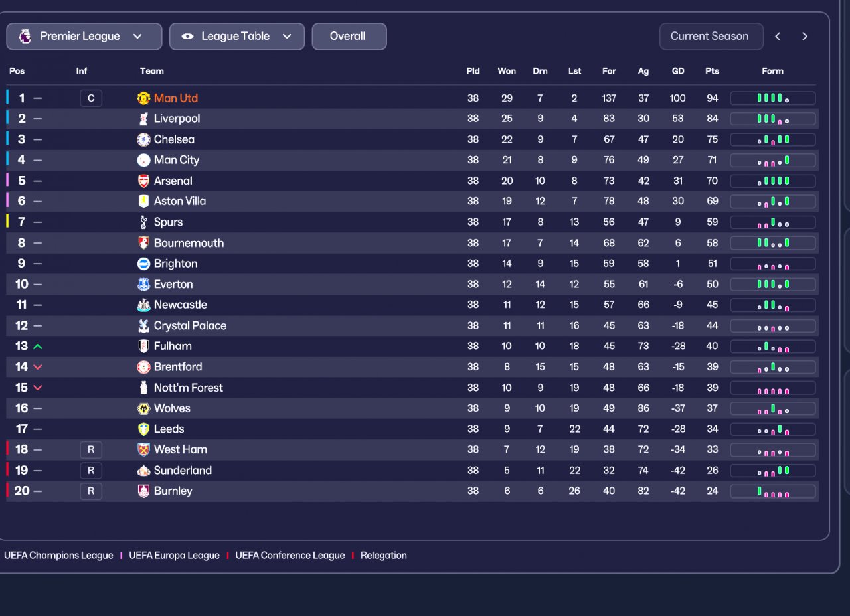Image resolution: width=850 pixels, height=616 pixels.
Task: Click the Arsenal club crest
Action: pos(143,181)
